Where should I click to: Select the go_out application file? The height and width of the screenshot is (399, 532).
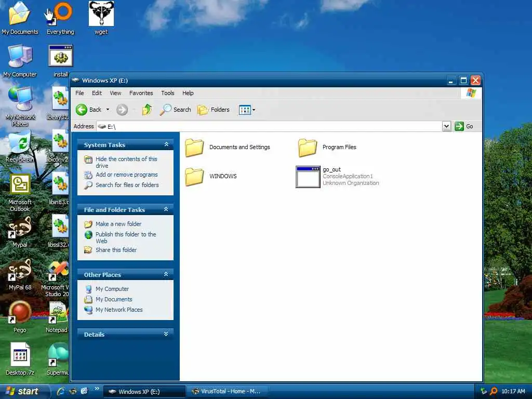click(x=337, y=177)
